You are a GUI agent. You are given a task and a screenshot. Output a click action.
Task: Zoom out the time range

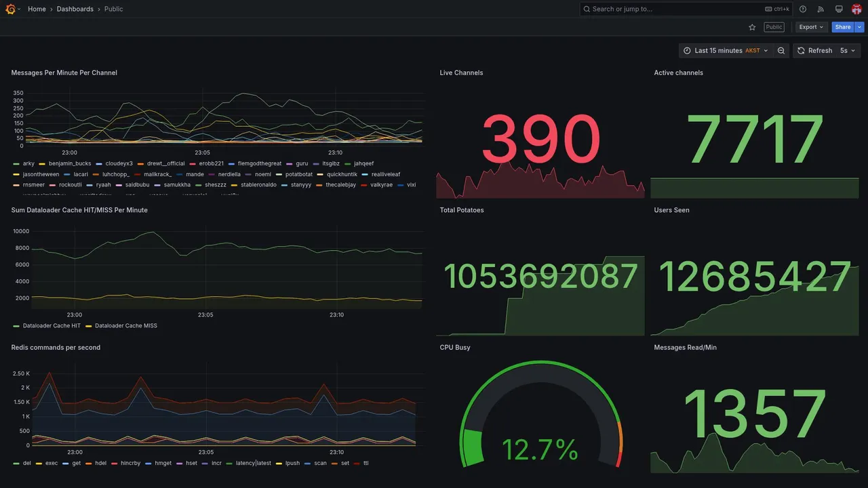coord(781,51)
